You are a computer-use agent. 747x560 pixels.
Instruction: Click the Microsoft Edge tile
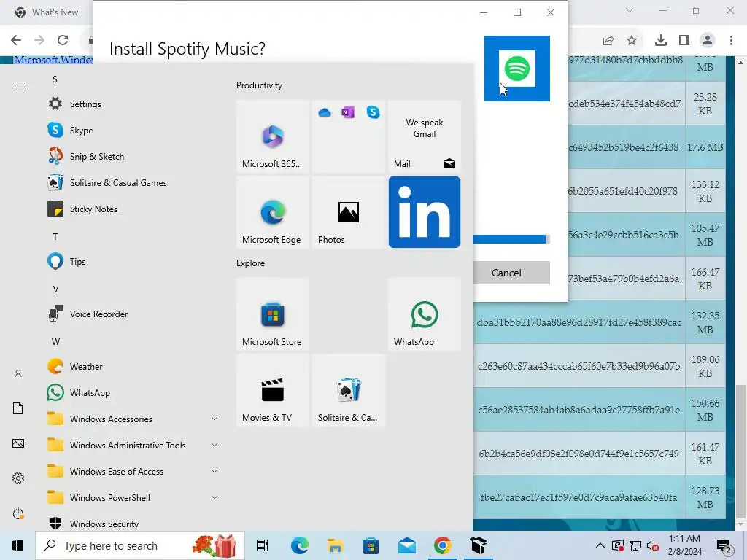[x=273, y=212]
